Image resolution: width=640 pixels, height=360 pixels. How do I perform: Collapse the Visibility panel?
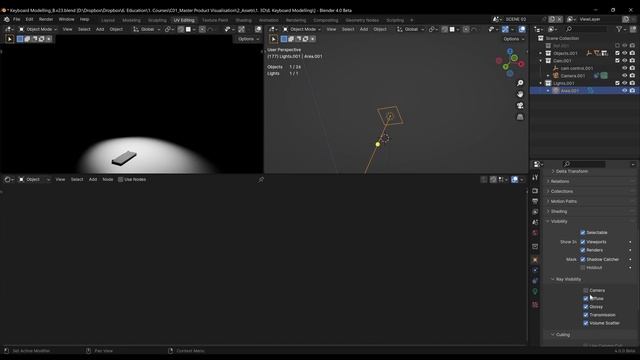[559, 221]
